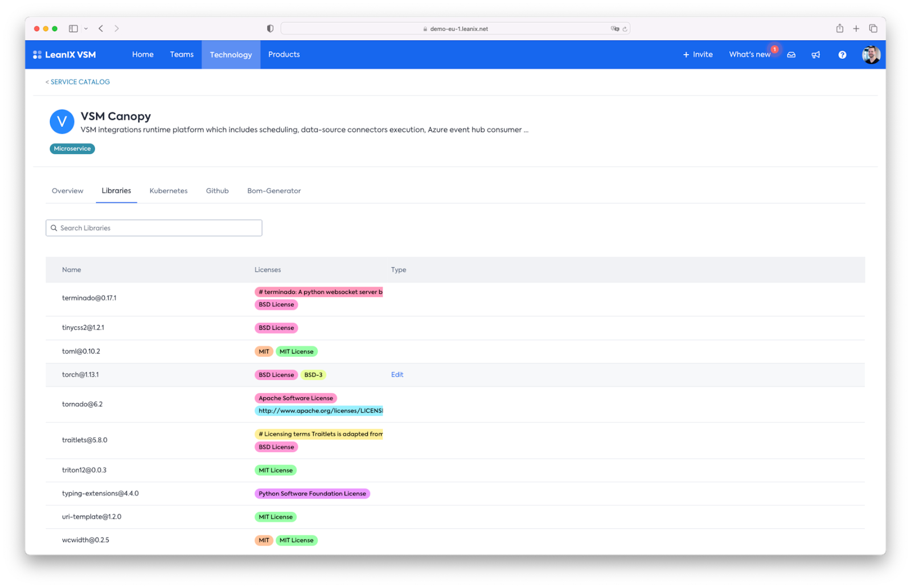Viewport: 911px width, 588px height.
Task: Click the '# terminado: A python websocket' tag
Action: point(319,292)
